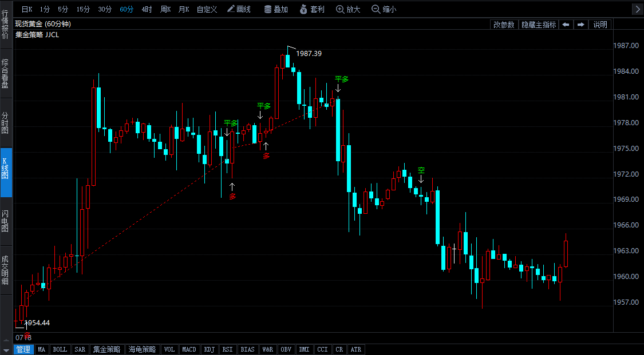The width and height of the screenshot is (644, 355).
Task: Show the DMI indicator
Action: point(305,349)
